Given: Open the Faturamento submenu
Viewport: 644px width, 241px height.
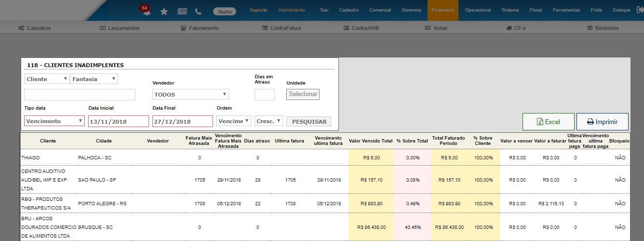Looking at the screenshot, I should pyautogui.click(x=200, y=28).
